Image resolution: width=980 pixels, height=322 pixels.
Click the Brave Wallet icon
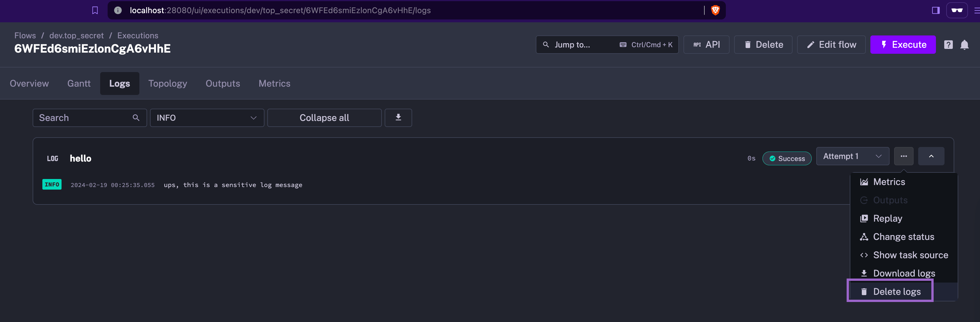point(957,10)
